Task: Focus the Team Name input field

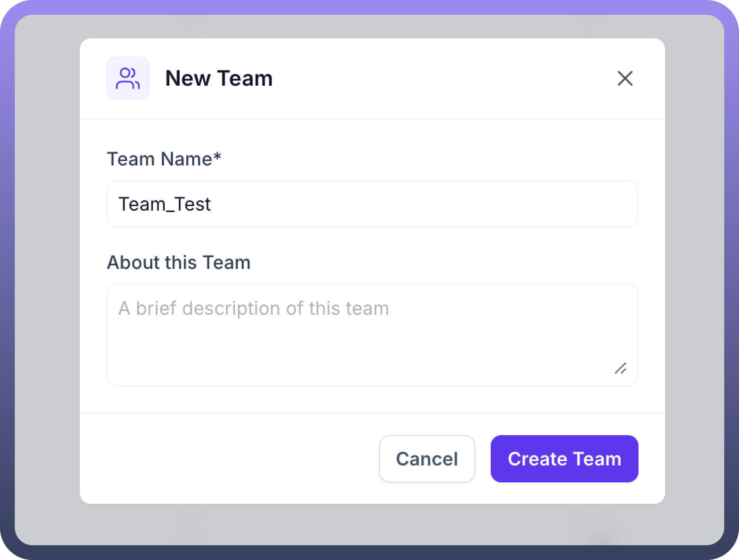Action: 372,204
